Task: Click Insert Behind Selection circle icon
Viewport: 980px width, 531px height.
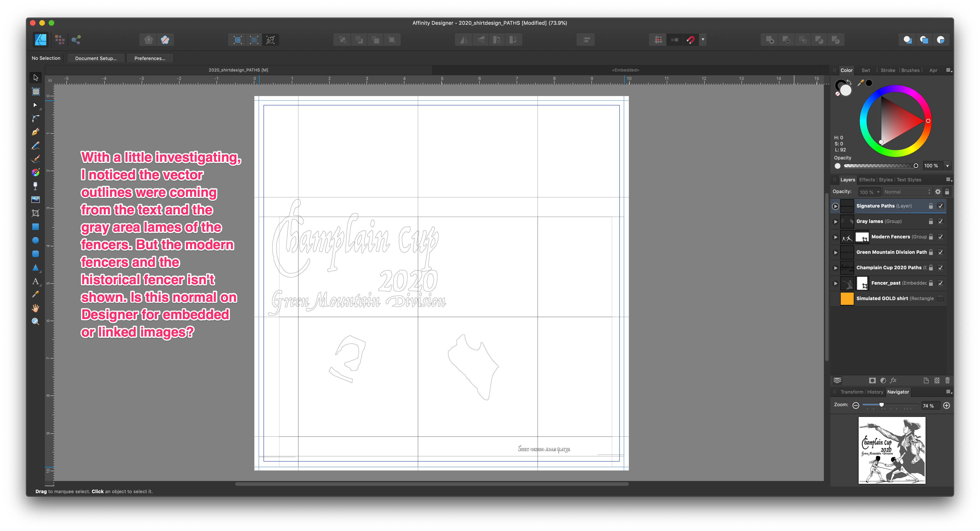Action: [908, 39]
